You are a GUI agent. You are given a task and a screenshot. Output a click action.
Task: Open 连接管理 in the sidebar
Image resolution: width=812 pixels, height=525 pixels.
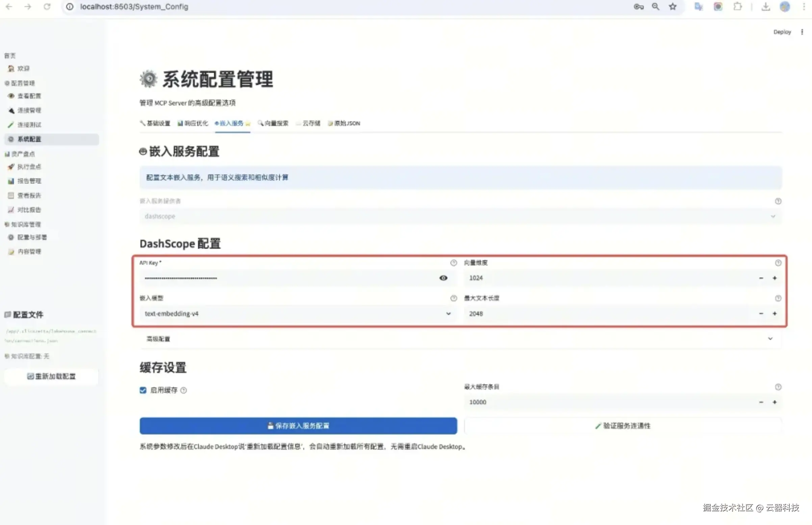point(29,110)
